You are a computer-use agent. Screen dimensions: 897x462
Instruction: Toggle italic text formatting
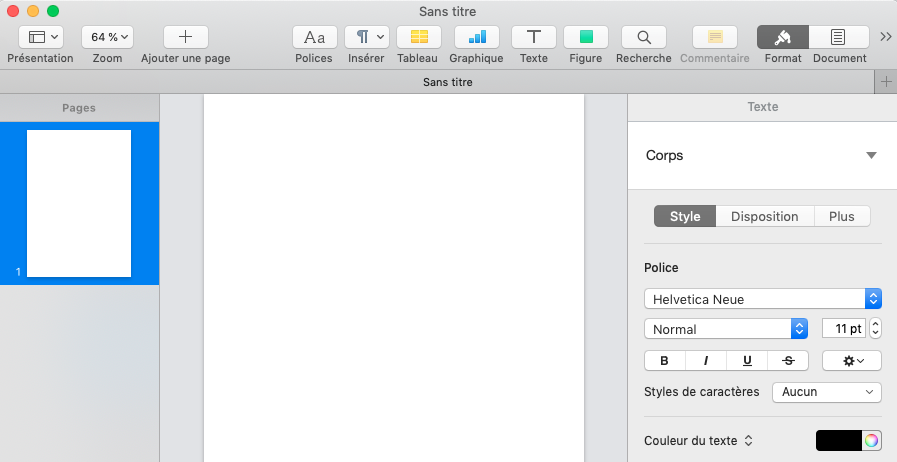706,361
